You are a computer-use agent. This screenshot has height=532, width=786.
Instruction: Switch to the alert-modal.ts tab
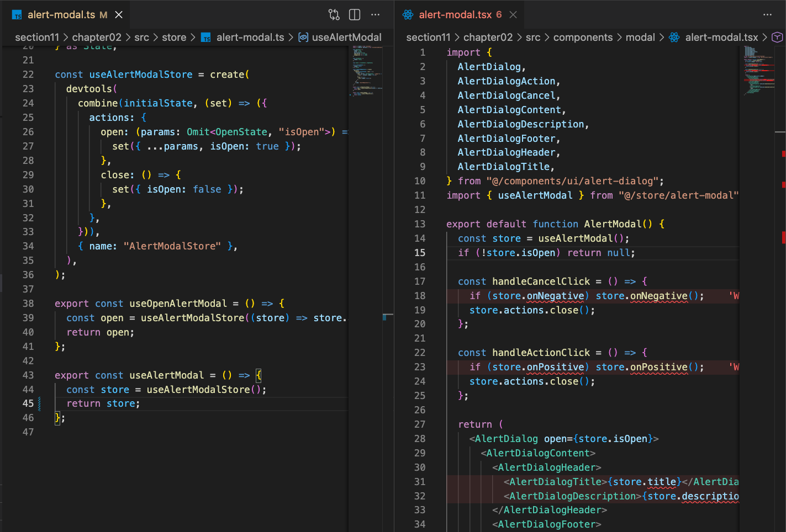(61, 15)
